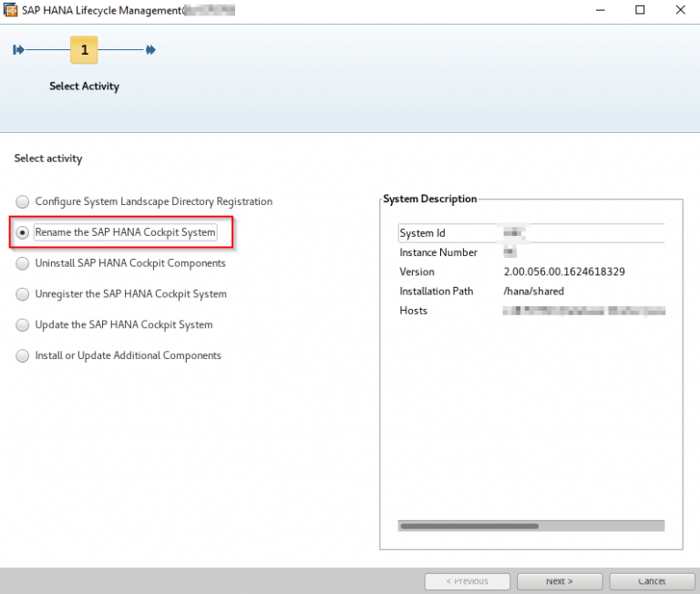
Task: Click the SAP HANA Lifecycle Management app icon
Action: (10, 10)
